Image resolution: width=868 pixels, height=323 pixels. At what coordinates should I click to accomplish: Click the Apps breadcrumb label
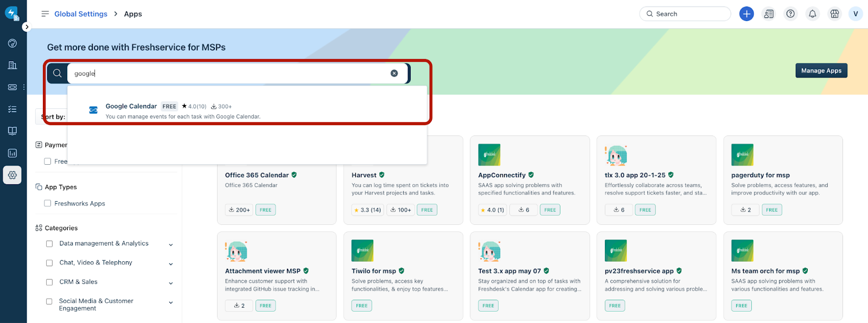pyautogui.click(x=133, y=14)
